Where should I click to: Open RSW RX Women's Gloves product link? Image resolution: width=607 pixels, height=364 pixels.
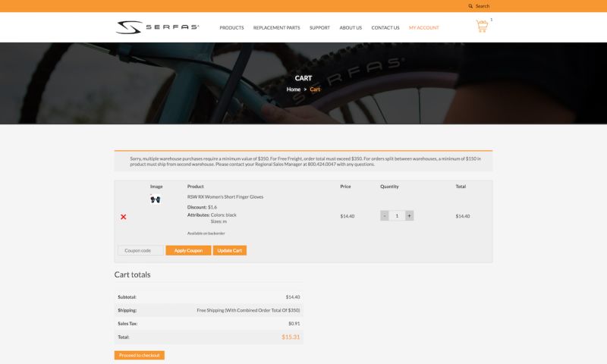click(x=225, y=197)
